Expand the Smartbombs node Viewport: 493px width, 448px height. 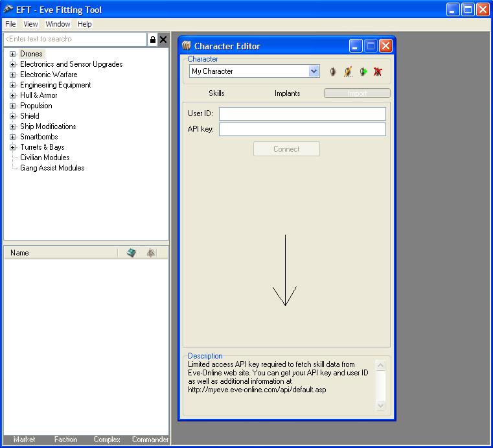12,137
